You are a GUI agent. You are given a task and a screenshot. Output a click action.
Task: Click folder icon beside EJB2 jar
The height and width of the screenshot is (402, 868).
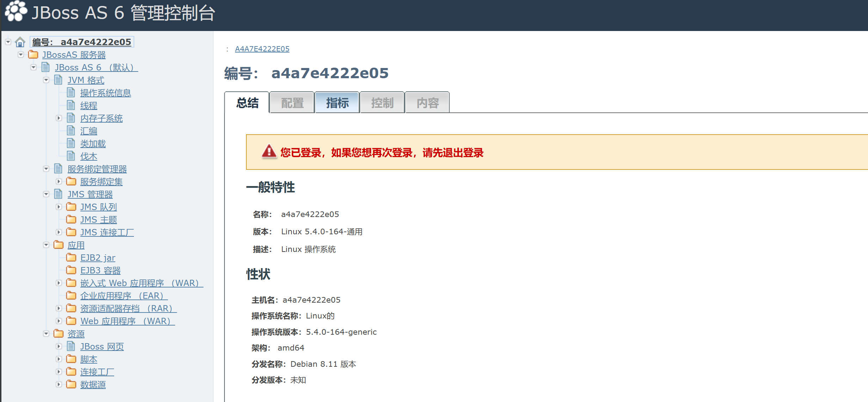coord(71,258)
